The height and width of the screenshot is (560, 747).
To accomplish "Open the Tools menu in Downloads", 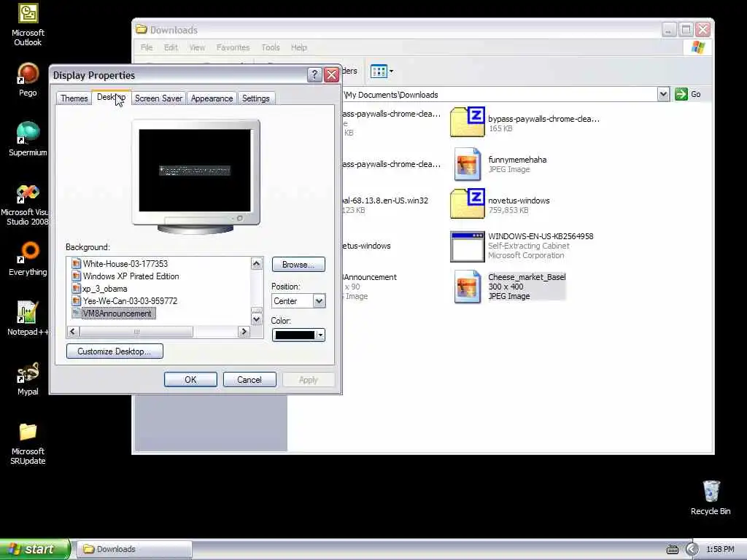I will (x=270, y=47).
